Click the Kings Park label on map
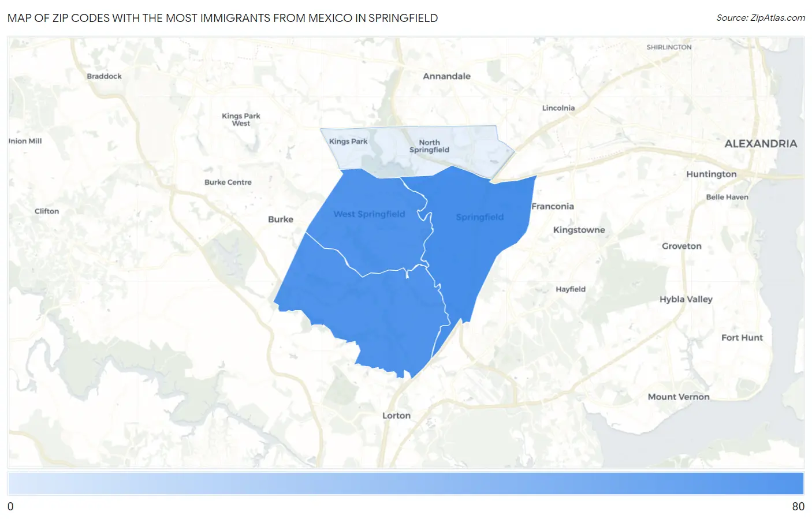This screenshot has width=812, height=519. [x=348, y=141]
